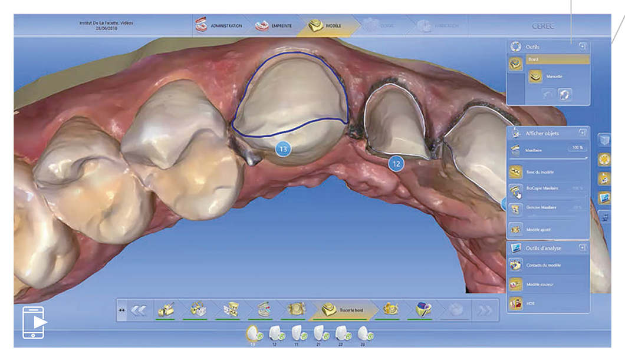Toggle Modèle couleur display mode
This screenshot has height=364, width=625.
pos(516,284)
